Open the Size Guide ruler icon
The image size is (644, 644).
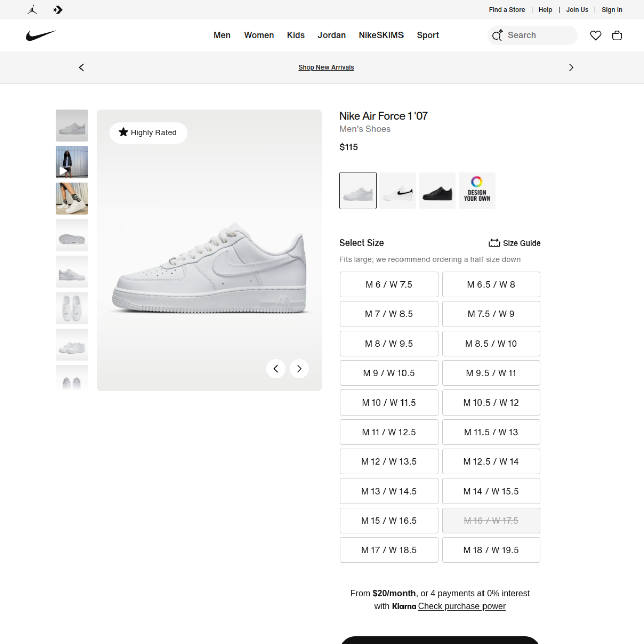pos(494,243)
